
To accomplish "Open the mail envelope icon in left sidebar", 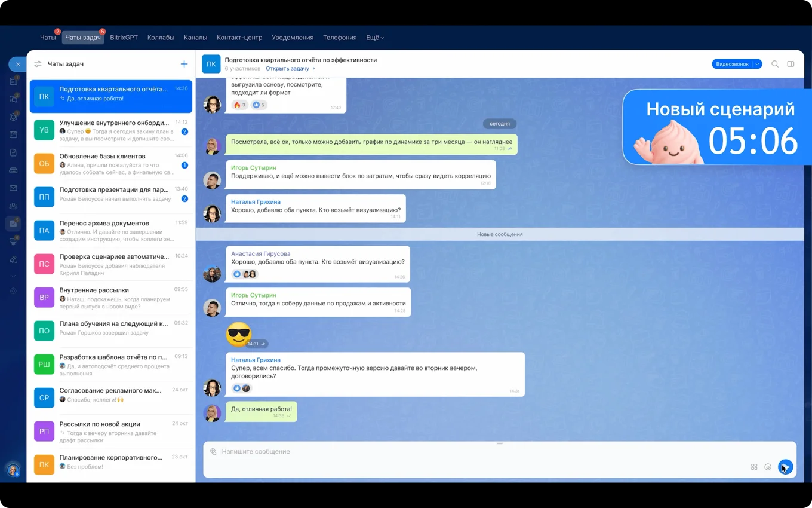I will [x=13, y=188].
